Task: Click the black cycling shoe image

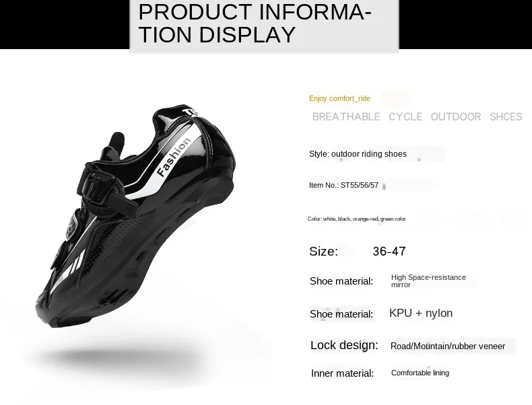Action: pyautogui.click(x=135, y=216)
